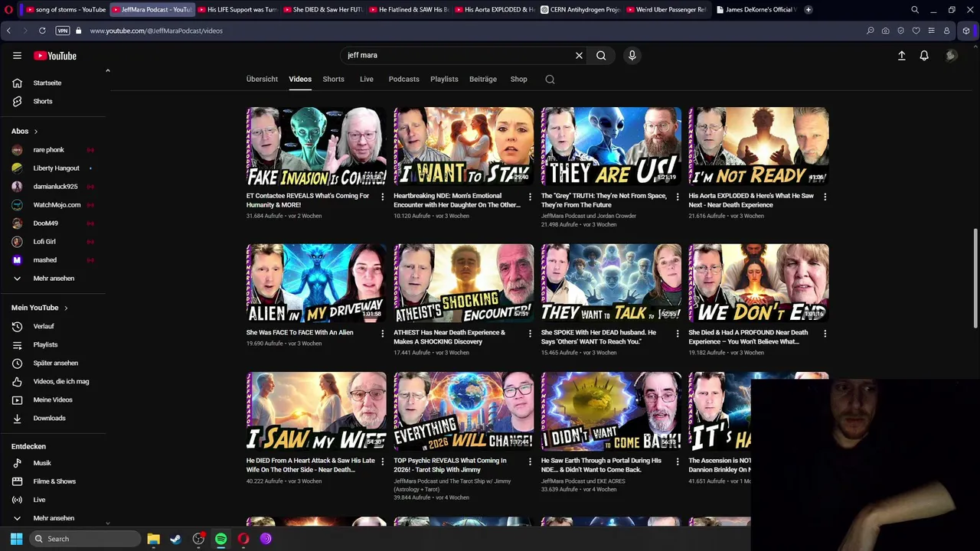This screenshot has height=551, width=980.
Task: Start voice search with the microphone
Action: tap(632, 55)
